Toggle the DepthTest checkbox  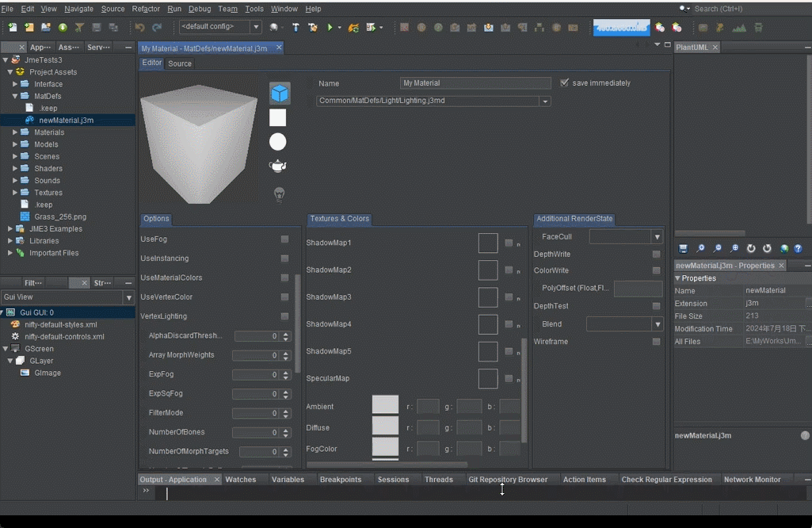pyautogui.click(x=657, y=306)
